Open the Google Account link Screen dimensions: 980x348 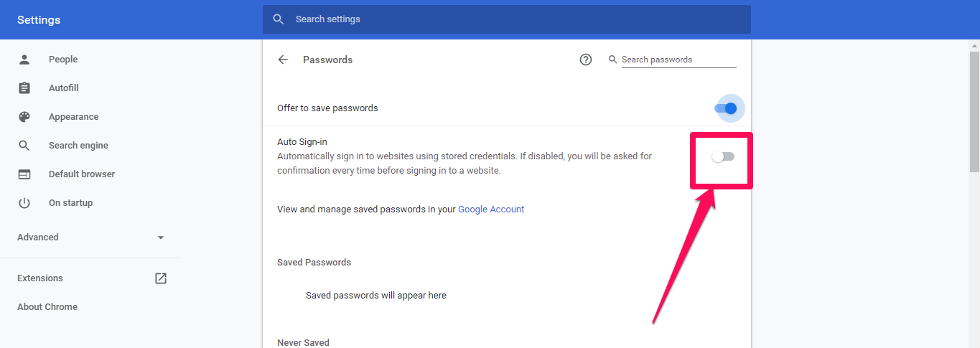[x=491, y=210]
